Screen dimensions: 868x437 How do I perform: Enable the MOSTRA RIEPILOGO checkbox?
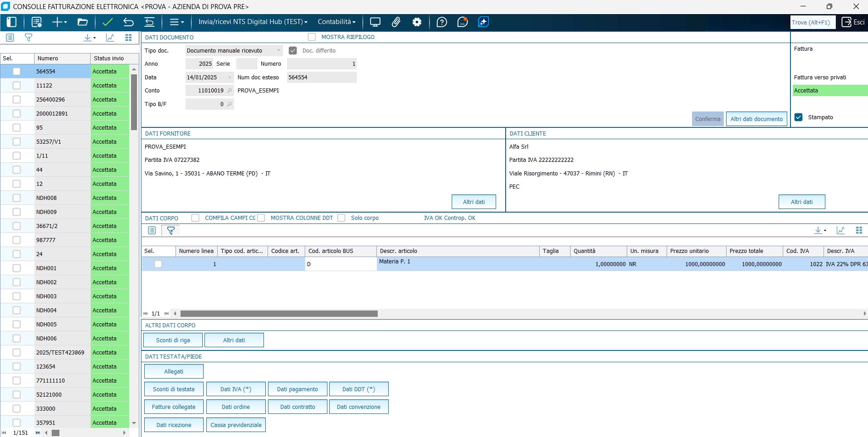click(x=312, y=37)
